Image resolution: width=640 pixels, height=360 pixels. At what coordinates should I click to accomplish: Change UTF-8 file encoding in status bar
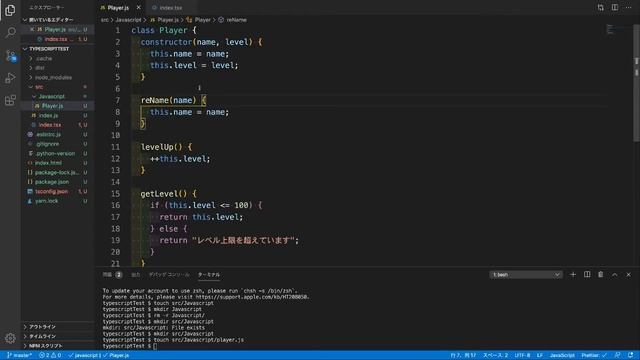pyautogui.click(x=522, y=356)
